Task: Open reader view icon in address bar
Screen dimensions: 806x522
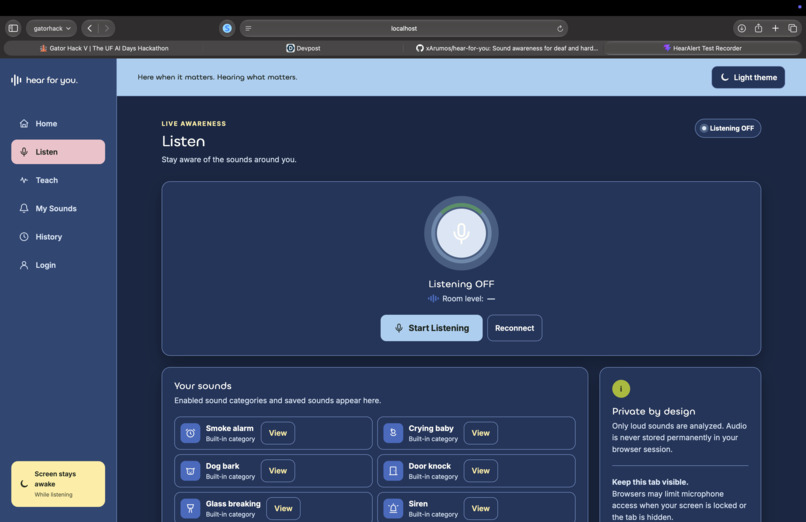Action: click(248, 28)
